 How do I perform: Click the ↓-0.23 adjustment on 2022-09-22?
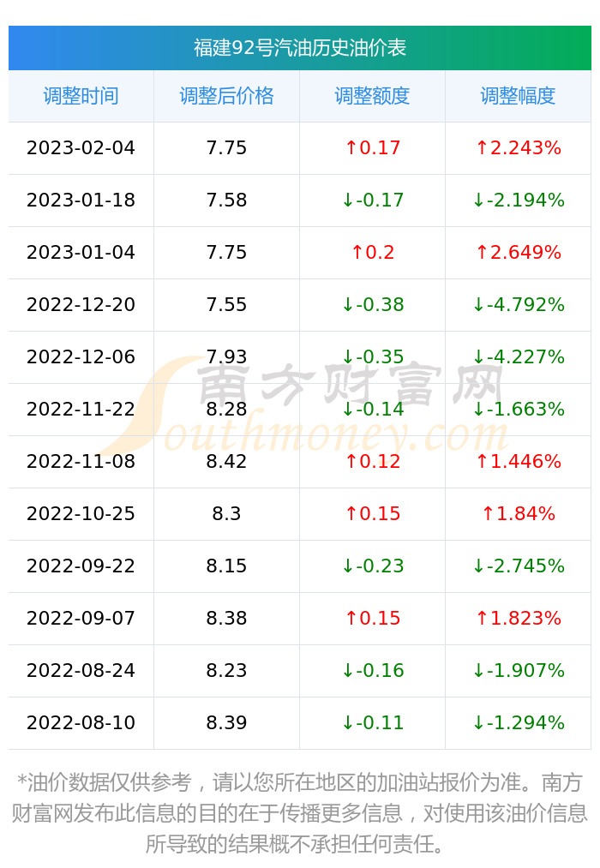[373, 566]
